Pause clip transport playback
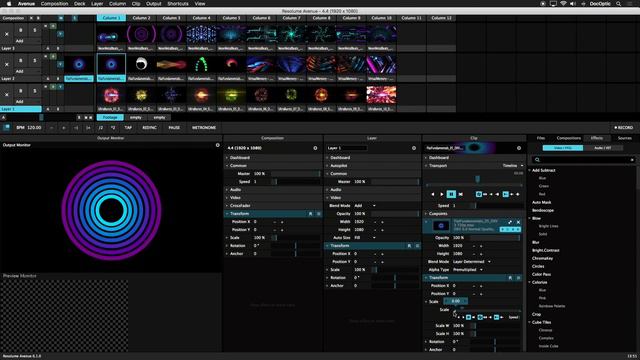The height and width of the screenshot is (360, 640). click(451, 194)
